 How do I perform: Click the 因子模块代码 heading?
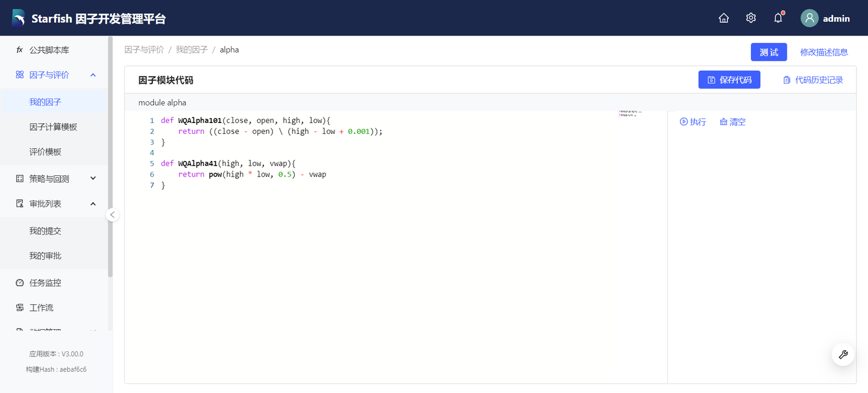point(166,80)
